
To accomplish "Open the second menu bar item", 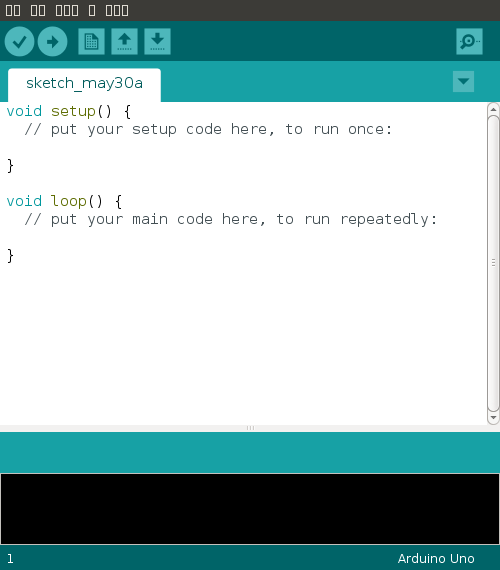I will (38, 11).
